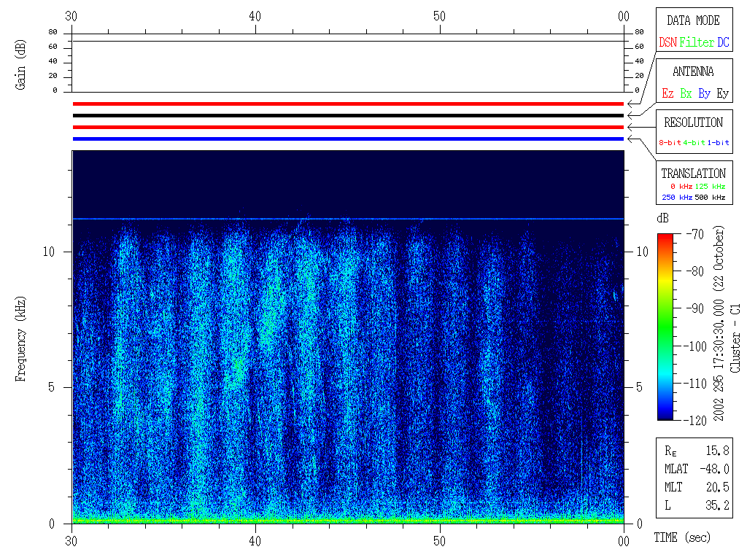Screen dimensions: 747x560
Task: Click the black Ey antenna label
Action: pos(722,94)
